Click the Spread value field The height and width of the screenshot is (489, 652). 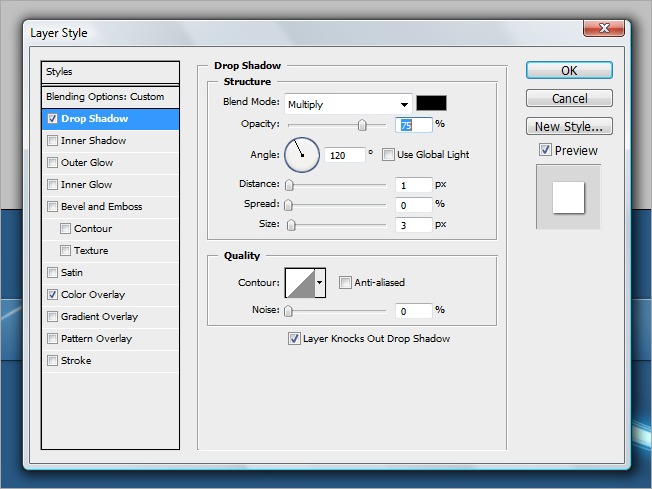coord(414,205)
